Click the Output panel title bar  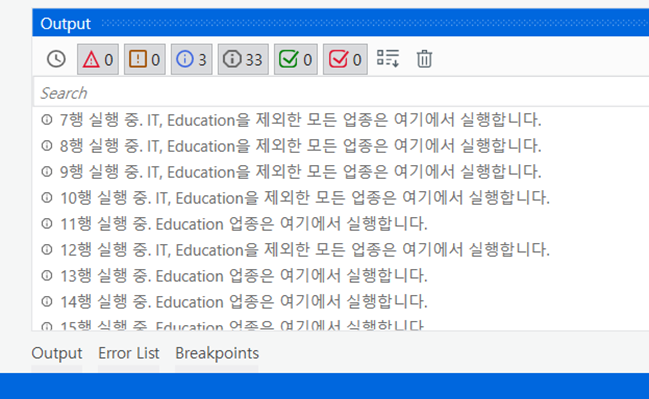[x=341, y=23]
